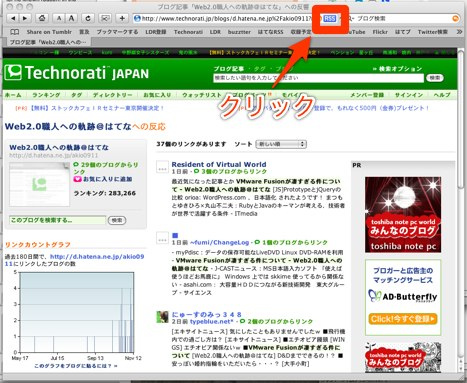Screen dimensions: 467x383
Task: Click the Technorati site search input
Action: click(318, 78)
